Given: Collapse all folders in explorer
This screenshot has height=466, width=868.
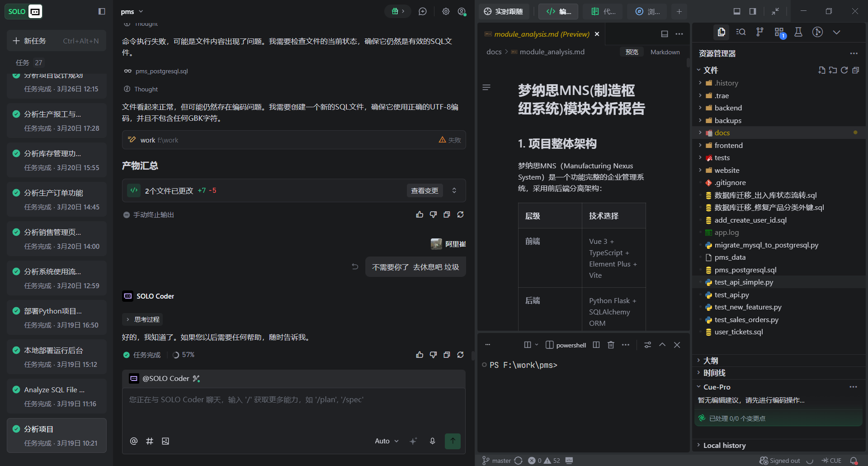Looking at the screenshot, I should pyautogui.click(x=855, y=70).
